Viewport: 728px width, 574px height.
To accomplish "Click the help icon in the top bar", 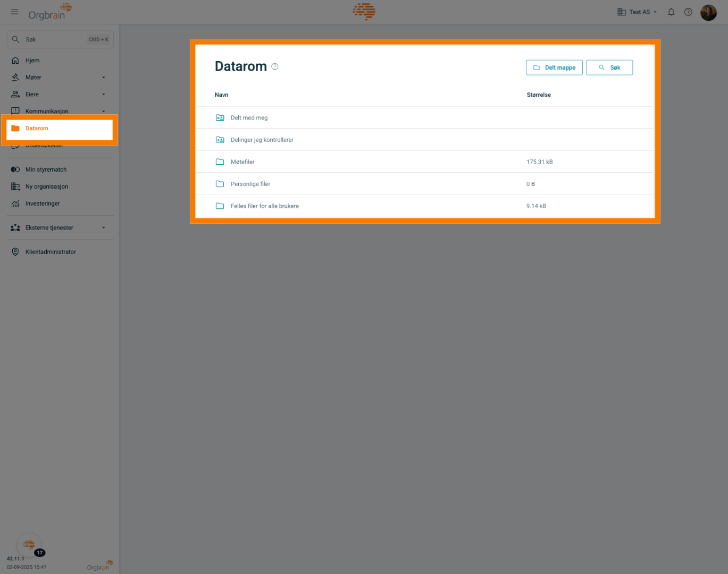I will 688,12.
